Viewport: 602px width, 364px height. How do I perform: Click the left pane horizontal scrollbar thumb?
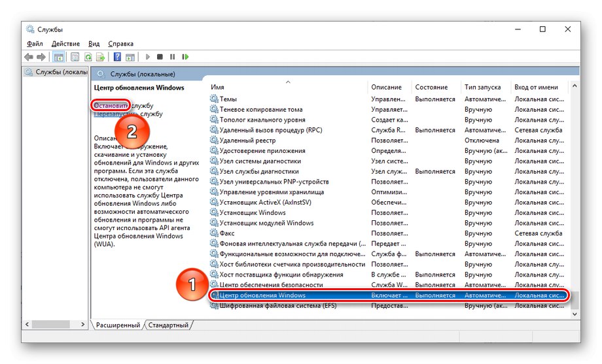(x=50, y=325)
